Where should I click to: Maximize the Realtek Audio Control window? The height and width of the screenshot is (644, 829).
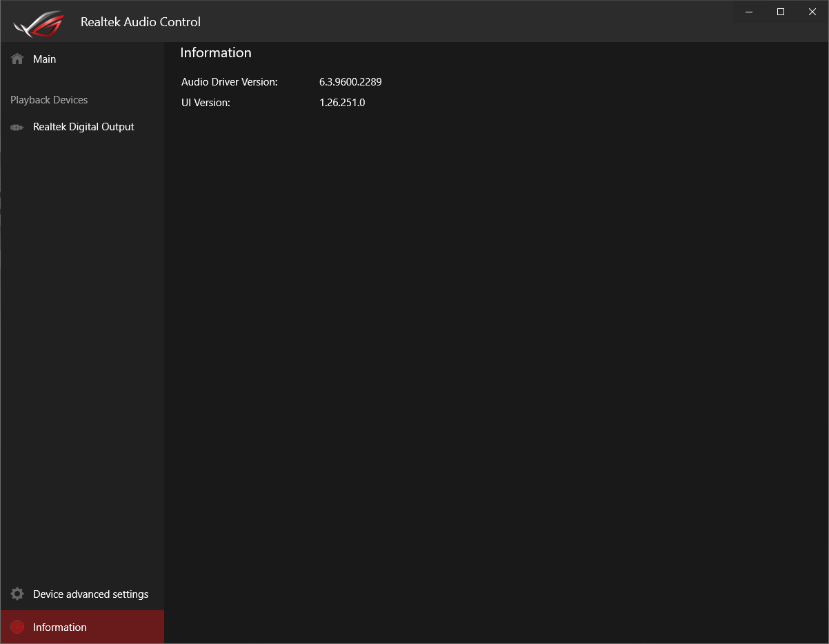781,12
